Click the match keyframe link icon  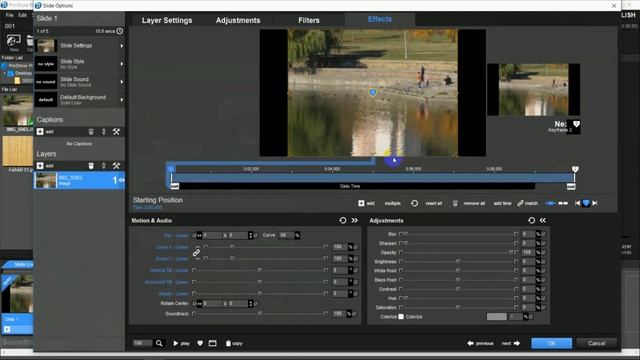(520, 203)
